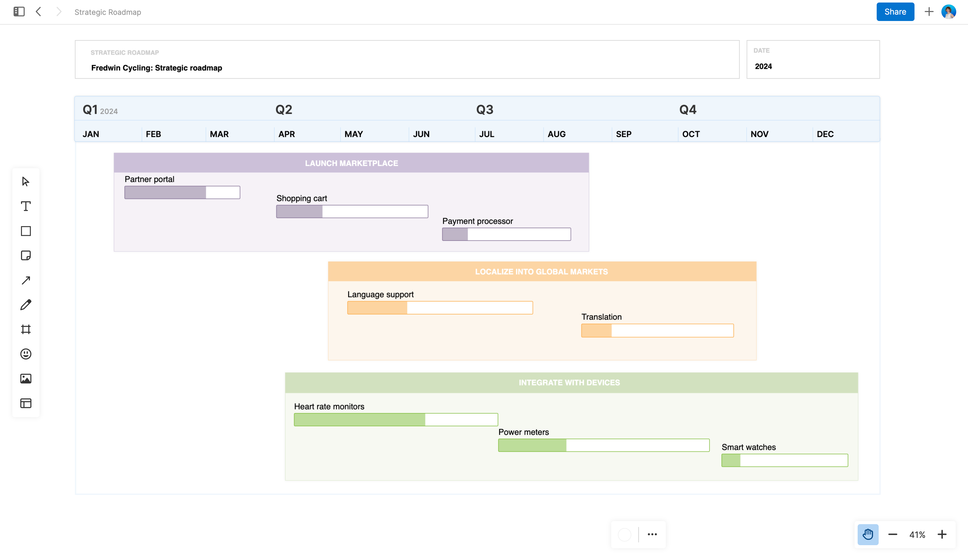Select the Q2 quarter header

coord(283,109)
